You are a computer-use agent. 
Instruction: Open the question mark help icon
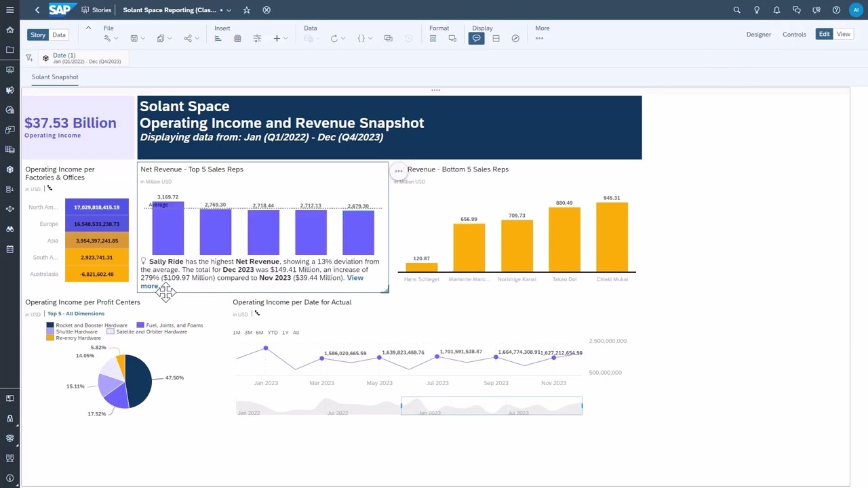point(836,10)
